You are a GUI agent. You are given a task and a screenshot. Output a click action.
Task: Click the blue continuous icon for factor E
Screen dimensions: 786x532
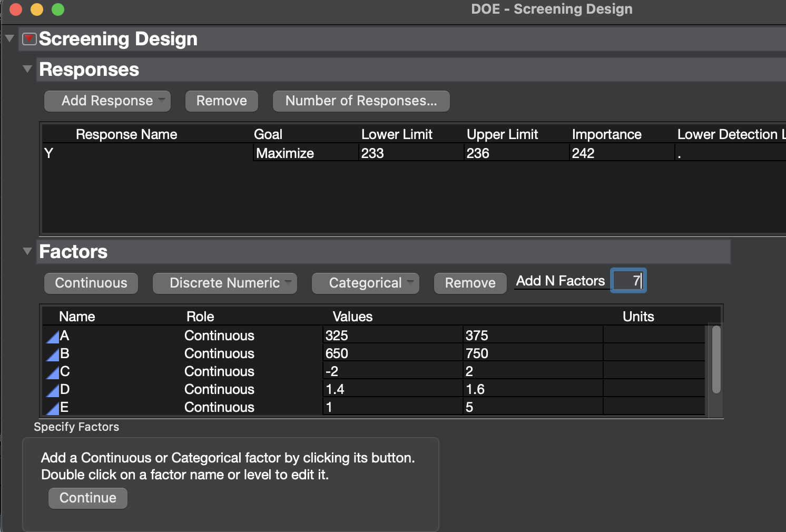[x=53, y=408]
